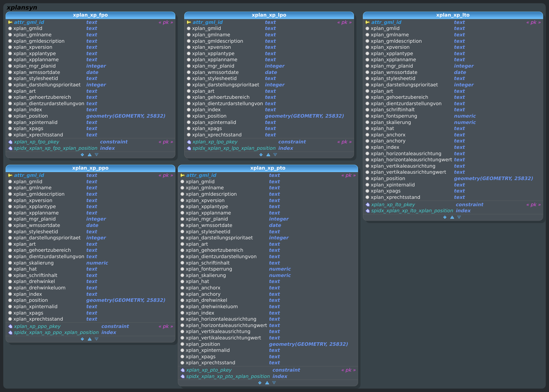Click the index icon beside spidx_xplan_xp_pto_xplan_position

point(182,376)
